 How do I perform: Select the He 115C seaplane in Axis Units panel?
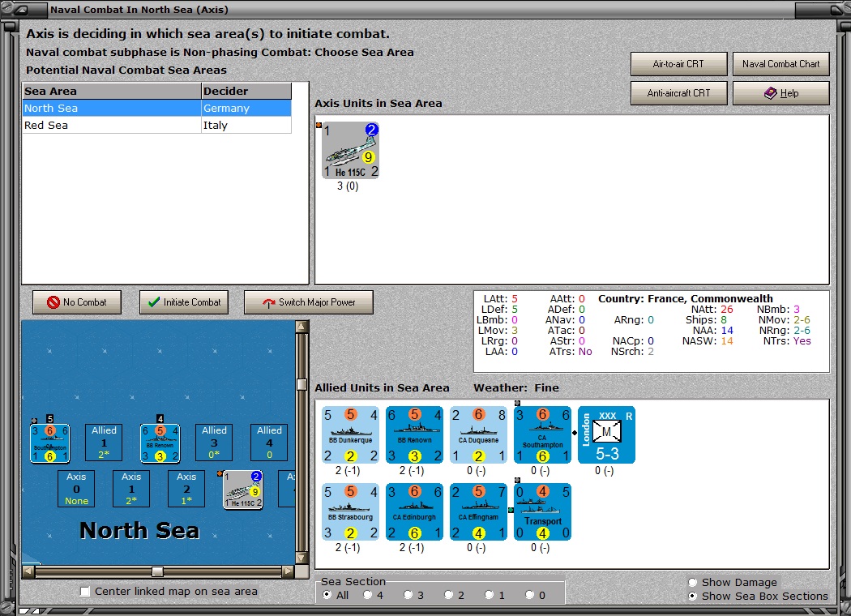point(350,150)
